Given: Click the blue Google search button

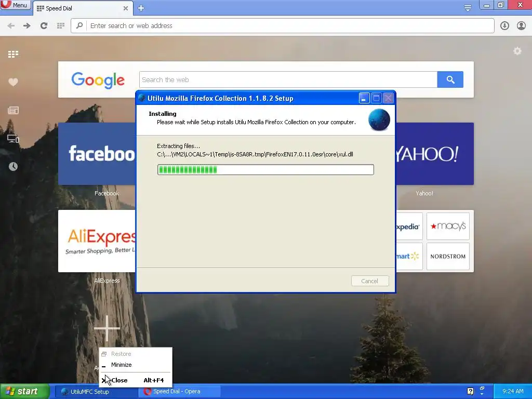Looking at the screenshot, I should coord(450,79).
